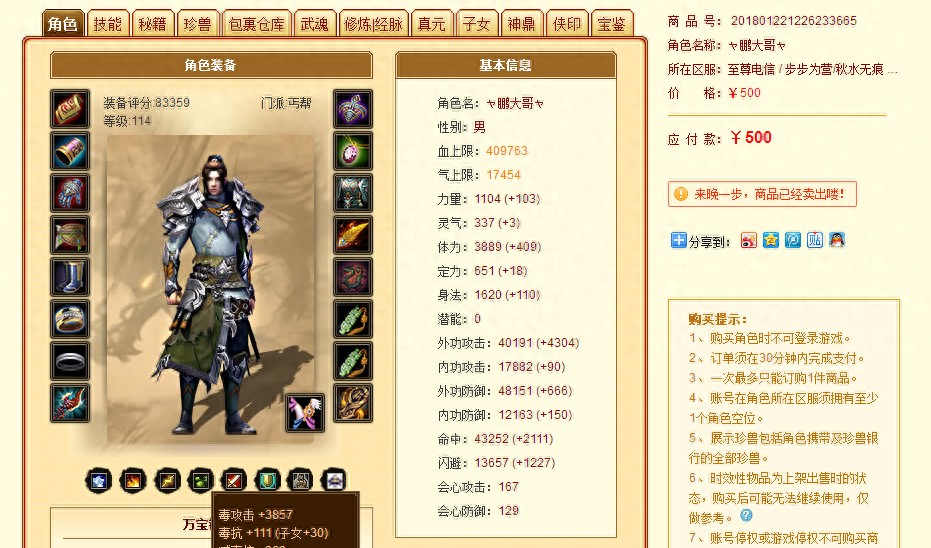
Task: Click the gold ring equipment slot
Action: [x=69, y=319]
